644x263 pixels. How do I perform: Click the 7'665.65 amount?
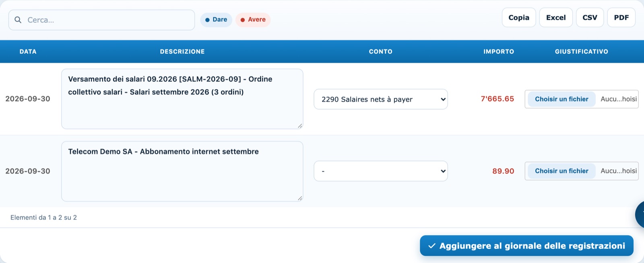[497, 99]
